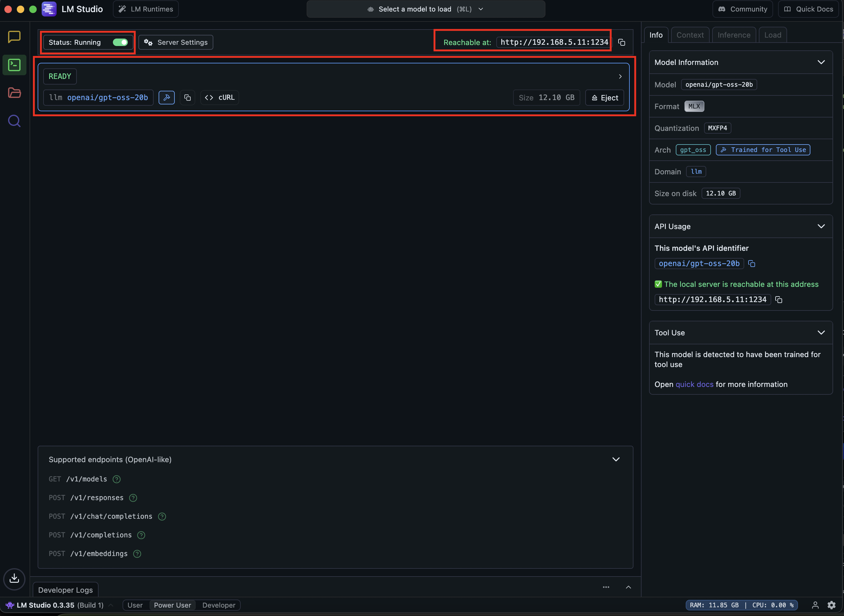This screenshot has height=616, width=844.
Task: Collapse the Supported endpoints section
Action: coord(616,459)
